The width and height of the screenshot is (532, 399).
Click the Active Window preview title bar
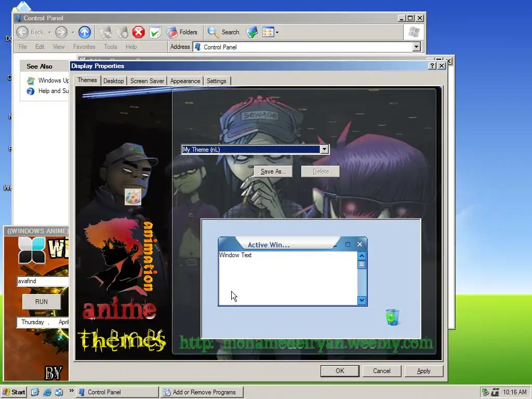coord(292,244)
